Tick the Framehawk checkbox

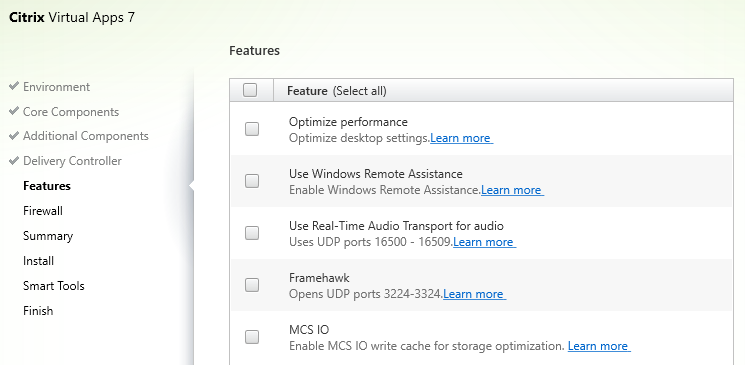[x=252, y=285]
